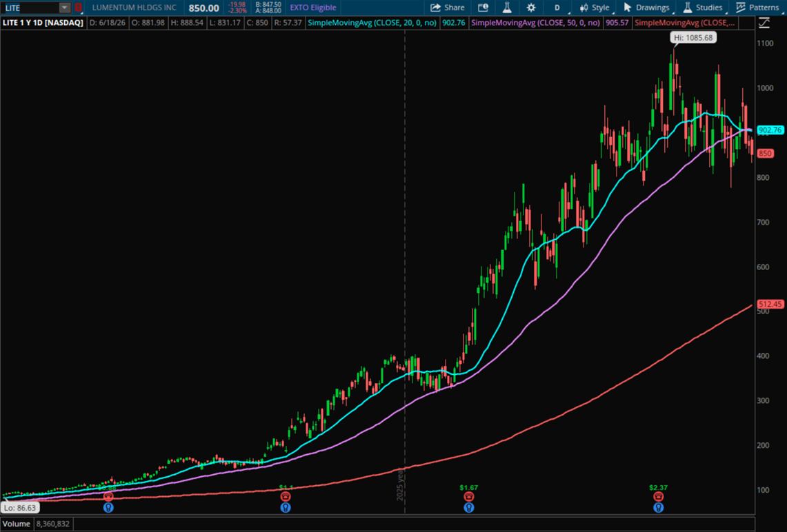Click the date readout D: 6/18/26
Screen dimensions: 787x532
click(x=108, y=23)
